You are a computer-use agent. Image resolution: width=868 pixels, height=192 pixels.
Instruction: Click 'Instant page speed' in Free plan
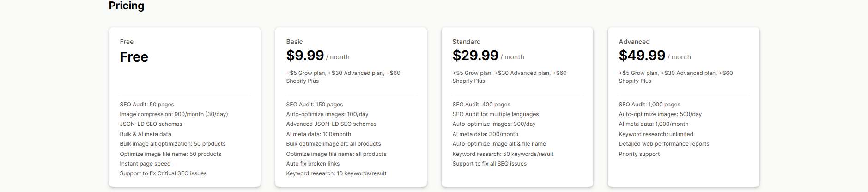click(145, 164)
